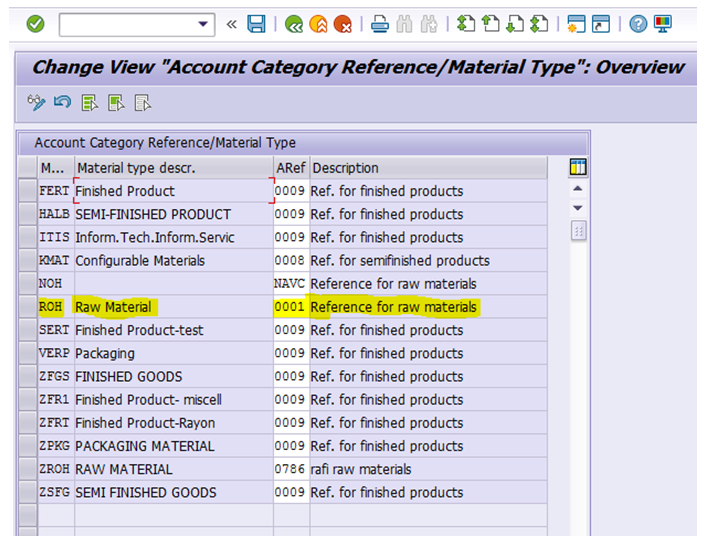
Task: Click 'Finished Product-Rayon' cell
Action: [174, 422]
